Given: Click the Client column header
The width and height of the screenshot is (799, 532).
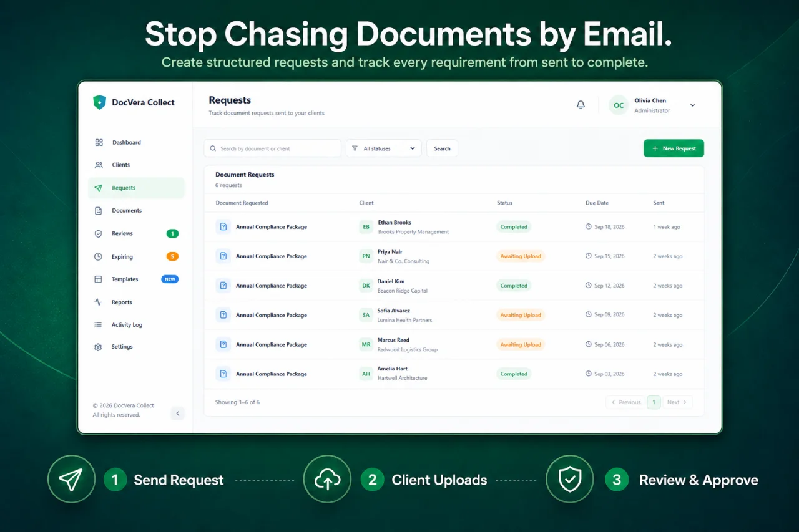Looking at the screenshot, I should tap(366, 203).
